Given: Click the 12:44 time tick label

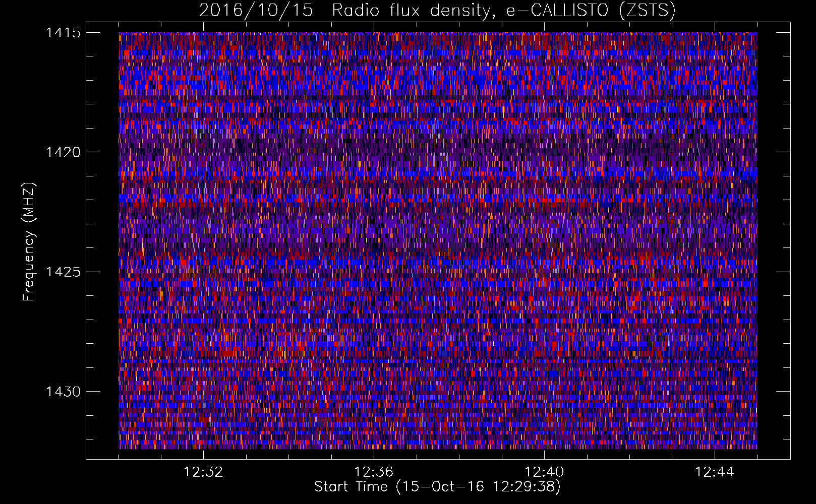Looking at the screenshot, I should tap(715, 472).
